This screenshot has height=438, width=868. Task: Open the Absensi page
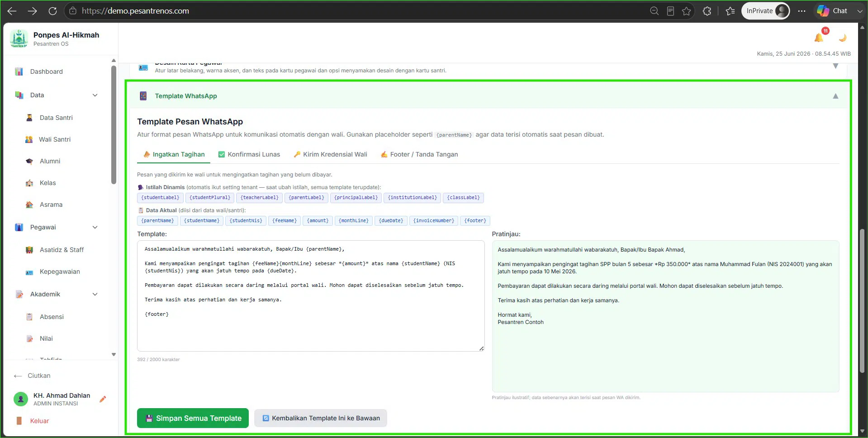pos(52,317)
